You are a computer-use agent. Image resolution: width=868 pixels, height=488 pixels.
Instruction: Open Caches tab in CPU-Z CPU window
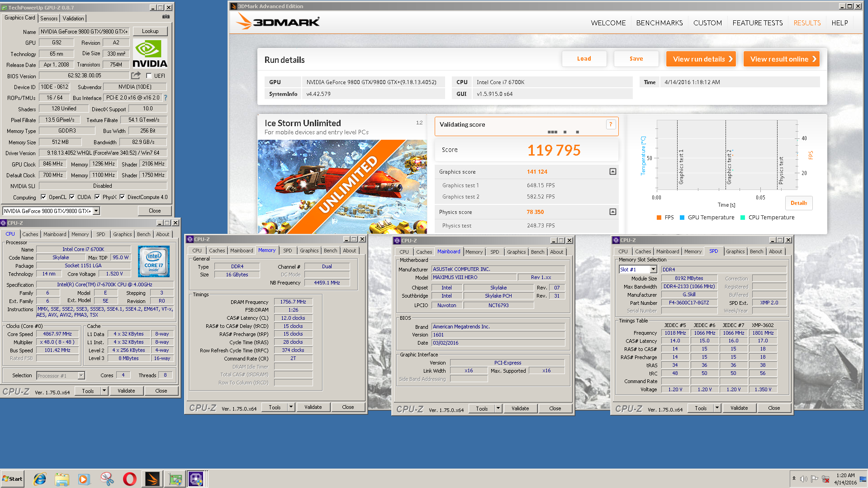30,234
